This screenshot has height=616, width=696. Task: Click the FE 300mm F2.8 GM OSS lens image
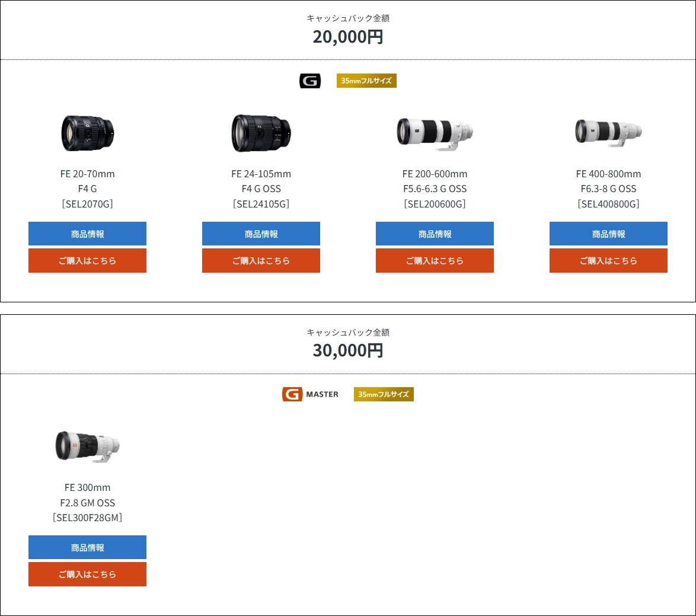[x=88, y=446]
